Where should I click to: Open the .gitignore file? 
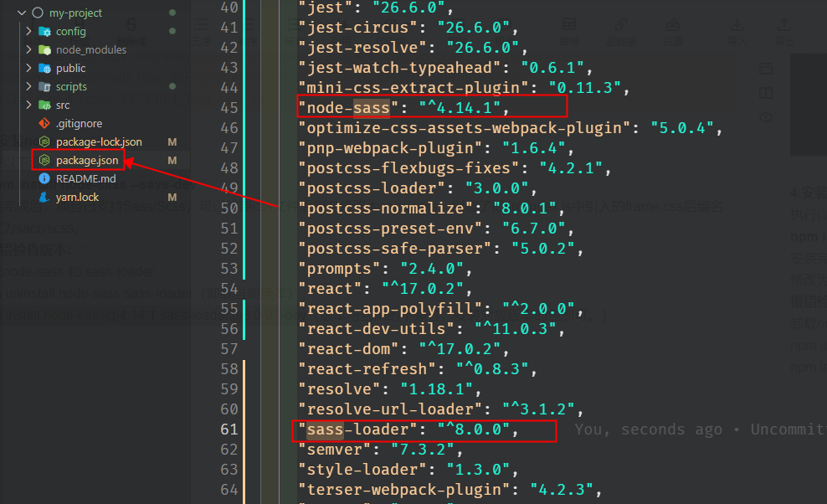coord(80,124)
